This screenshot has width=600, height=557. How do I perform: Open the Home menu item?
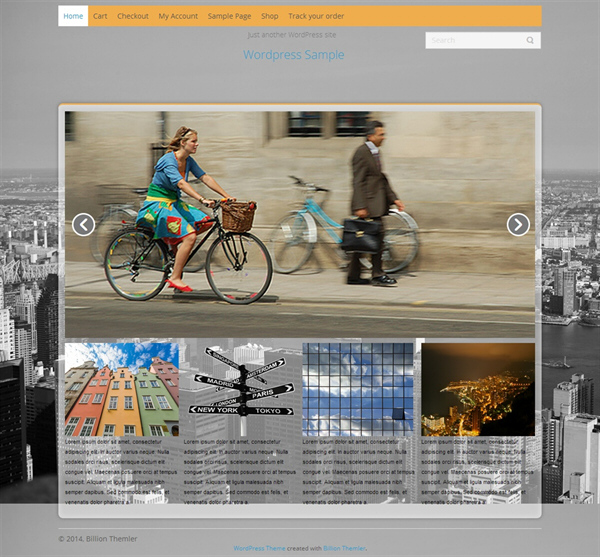coord(73,16)
